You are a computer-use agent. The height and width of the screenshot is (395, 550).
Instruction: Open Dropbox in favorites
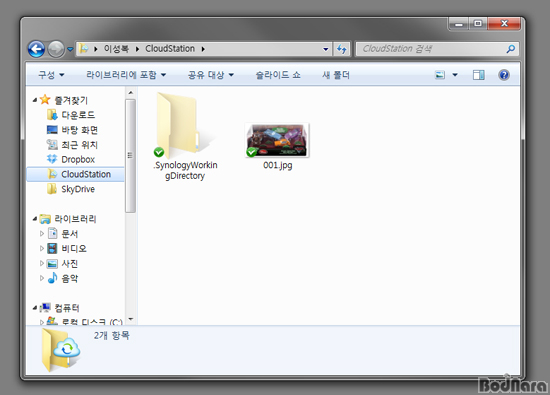tap(78, 160)
